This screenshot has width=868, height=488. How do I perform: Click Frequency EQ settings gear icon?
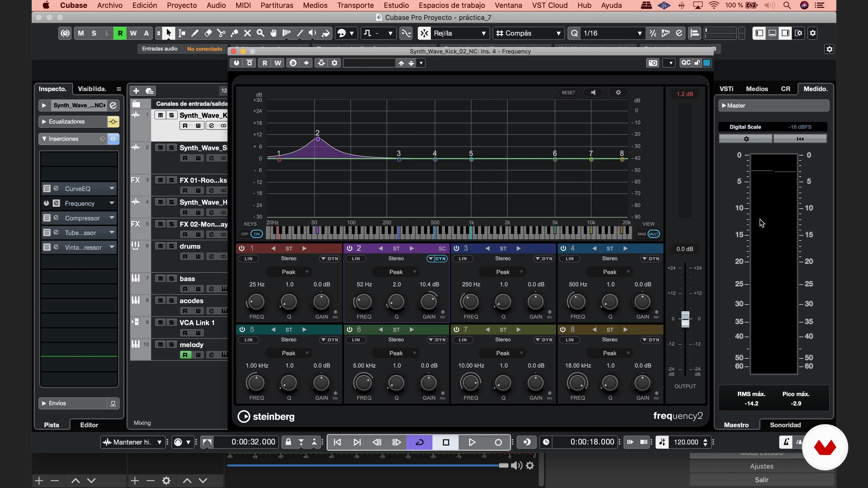coord(618,92)
